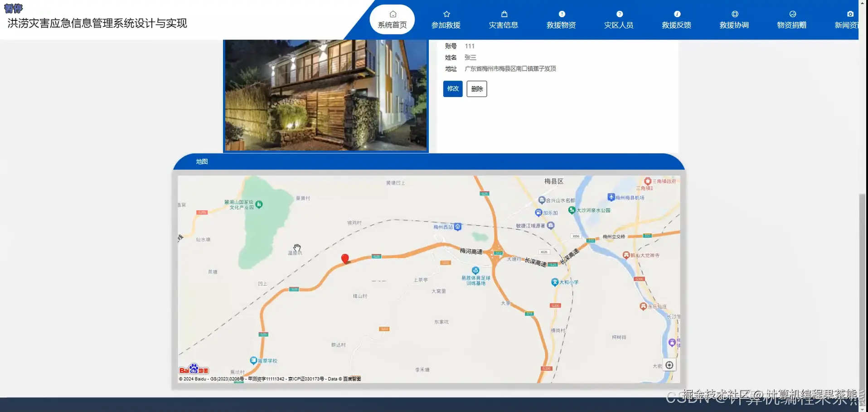Click the 永乐仙庄 POI icon

pos(643,306)
